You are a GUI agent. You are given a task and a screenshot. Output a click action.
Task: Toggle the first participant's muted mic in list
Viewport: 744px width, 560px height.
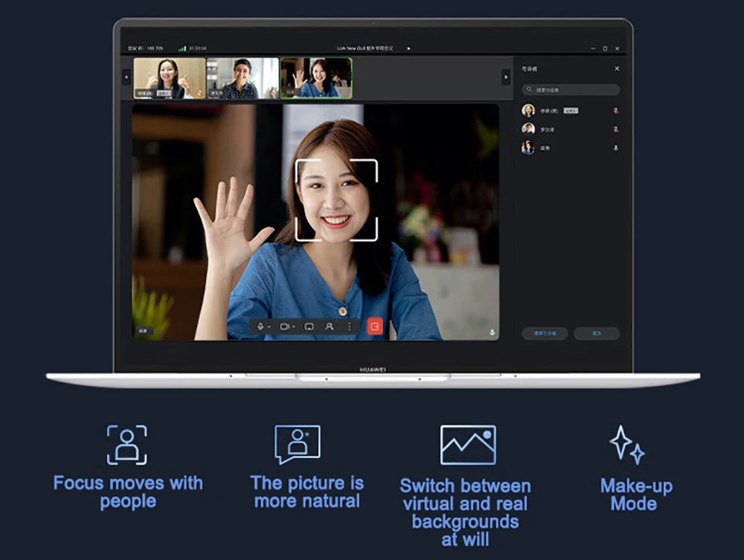[x=615, y=111]
